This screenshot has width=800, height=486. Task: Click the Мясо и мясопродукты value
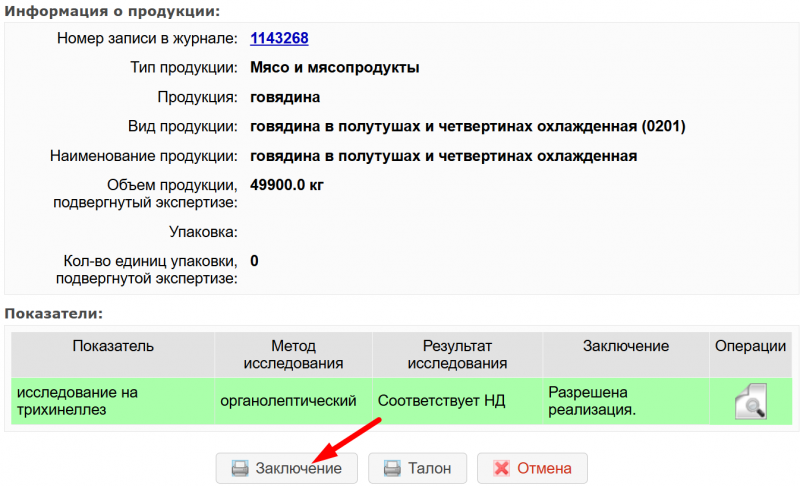334,68
